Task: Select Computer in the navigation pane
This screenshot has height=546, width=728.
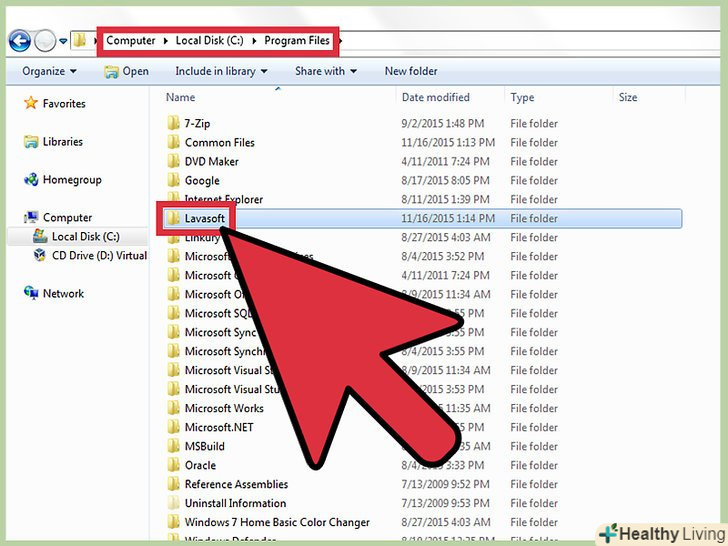Action: 67,217
